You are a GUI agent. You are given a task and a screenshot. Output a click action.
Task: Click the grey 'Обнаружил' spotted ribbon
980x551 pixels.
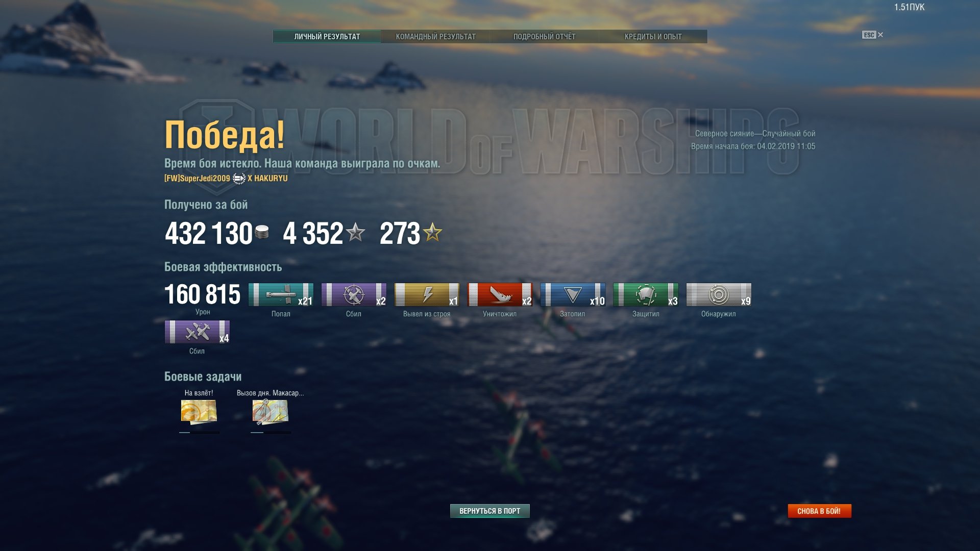tap(719, 294)
